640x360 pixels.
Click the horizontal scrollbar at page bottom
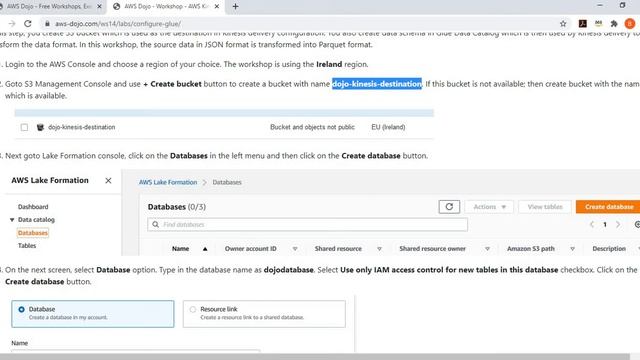click(314, 357)
